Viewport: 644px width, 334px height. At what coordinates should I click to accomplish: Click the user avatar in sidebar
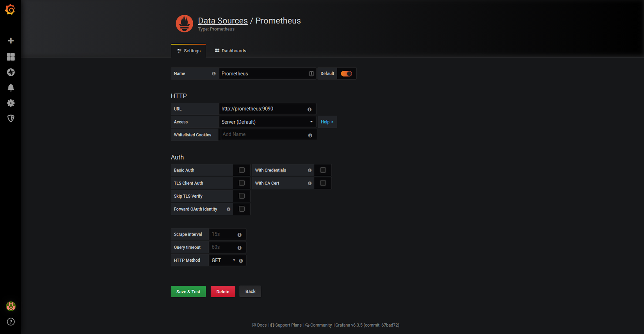click(11, 306)
